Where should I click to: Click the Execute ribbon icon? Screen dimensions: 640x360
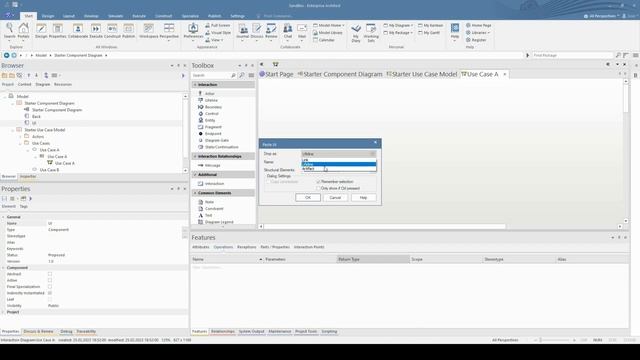pos(96,31)
